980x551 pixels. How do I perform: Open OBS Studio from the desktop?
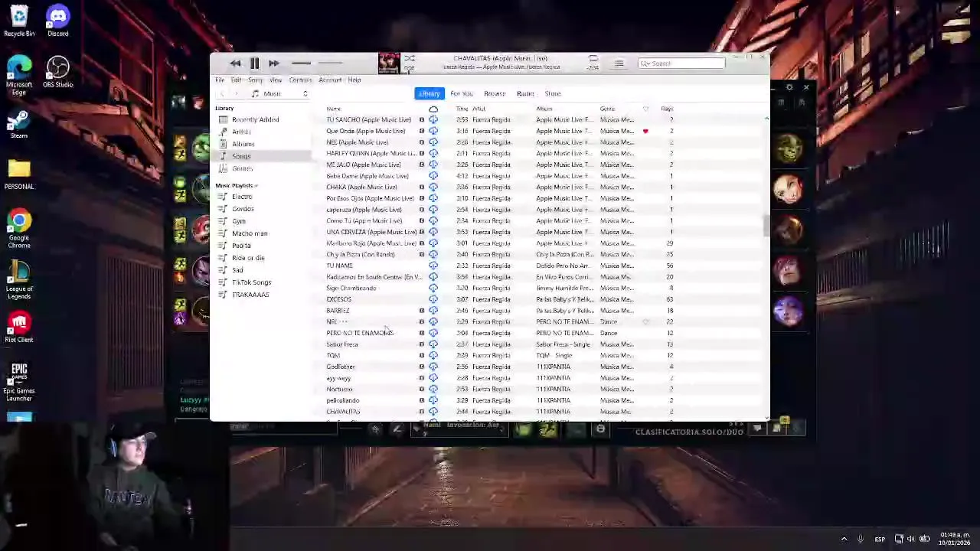click(x=57, y=72)
